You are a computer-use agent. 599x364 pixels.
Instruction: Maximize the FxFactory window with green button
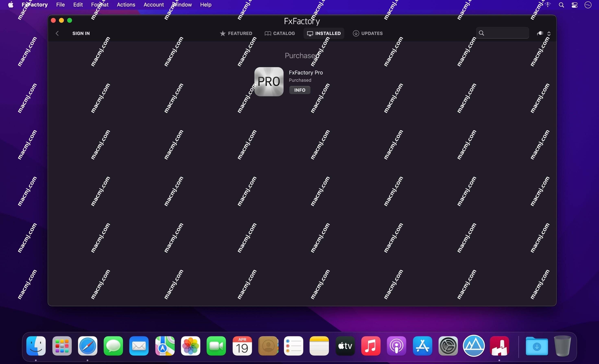(x=70, y=20)
